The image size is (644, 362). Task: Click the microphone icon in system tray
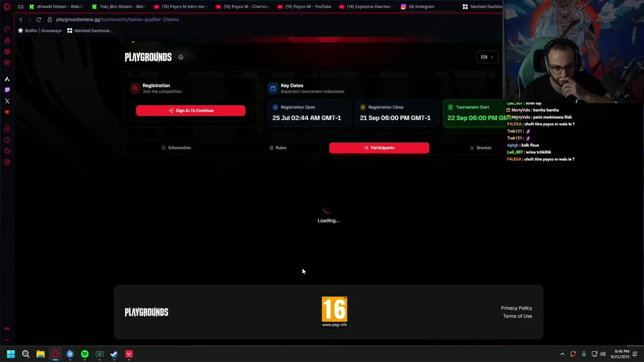pyautogui.click(x=584, y=354)
